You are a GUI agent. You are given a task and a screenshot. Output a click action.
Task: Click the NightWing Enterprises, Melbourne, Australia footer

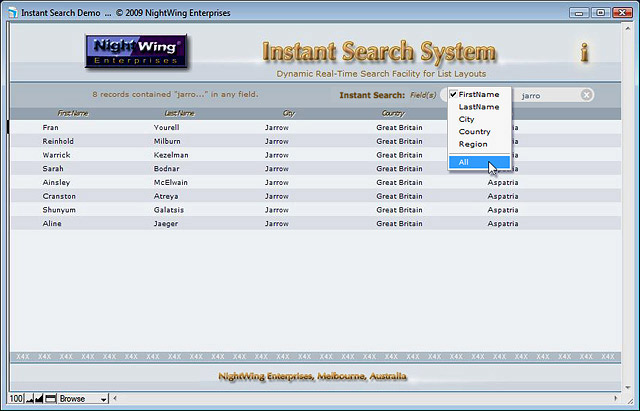tap(312, 376)
